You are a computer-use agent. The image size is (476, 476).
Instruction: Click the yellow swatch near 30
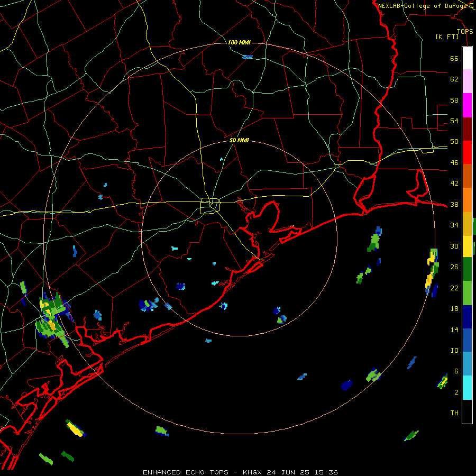pos(467,246)
